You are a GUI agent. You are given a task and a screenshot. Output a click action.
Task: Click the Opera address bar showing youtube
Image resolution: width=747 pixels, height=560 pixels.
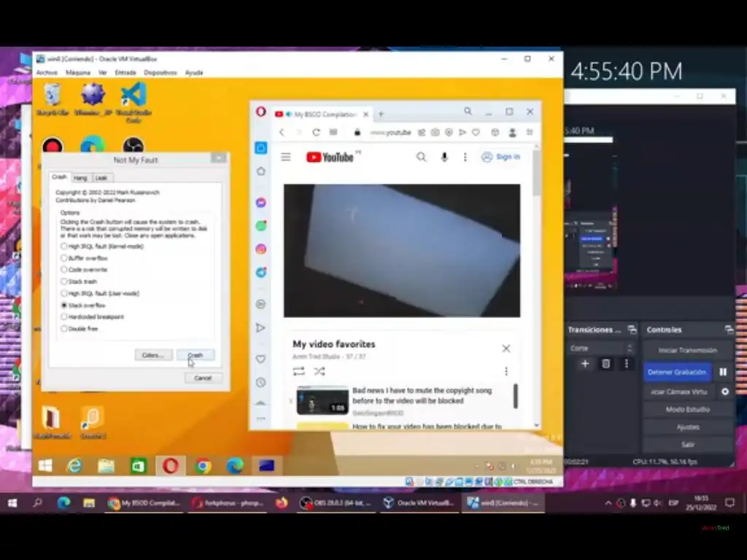(x=390, y=133)
